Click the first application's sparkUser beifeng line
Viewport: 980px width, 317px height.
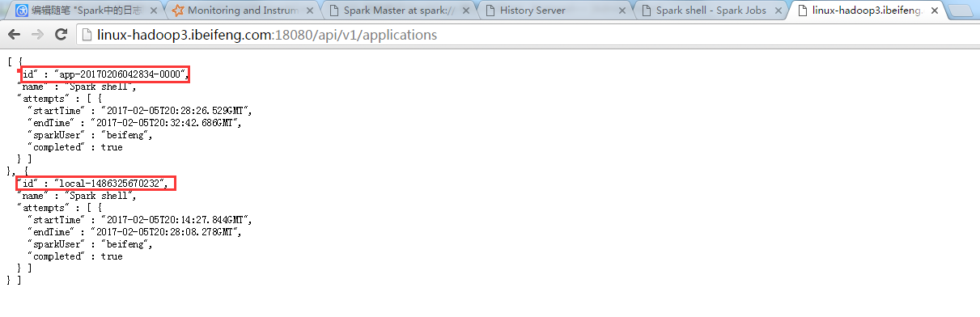pyautogui.click(x=90, y=134)
